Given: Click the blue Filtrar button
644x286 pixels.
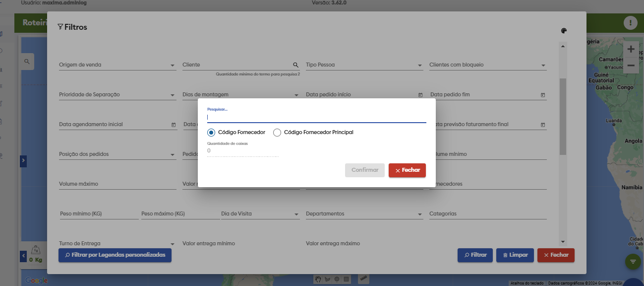Looking at the screenshot, I should (x=475, y=255).
